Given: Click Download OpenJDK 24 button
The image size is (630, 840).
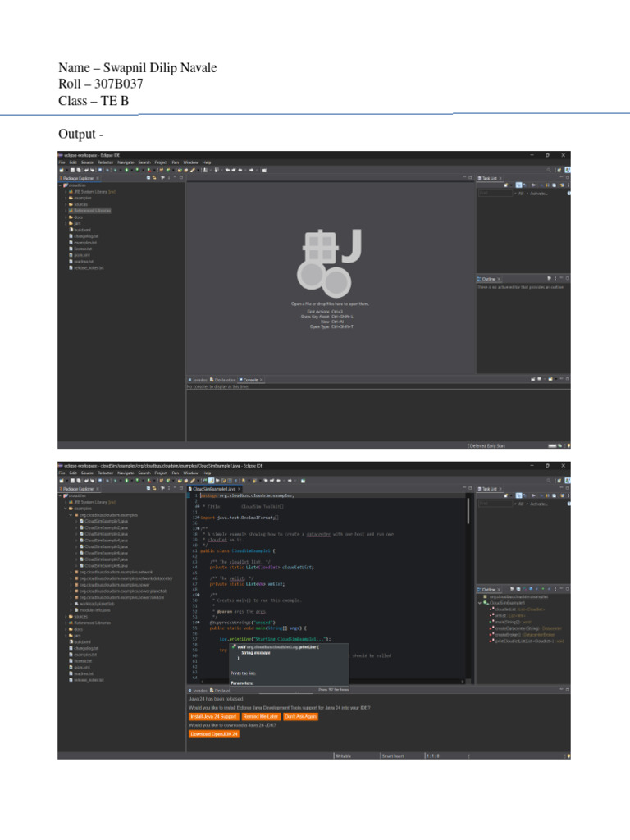Looking at the screenshot, I should [x=214, y=734].
